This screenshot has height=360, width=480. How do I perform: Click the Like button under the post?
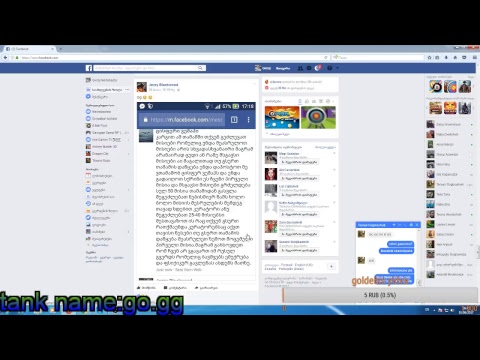pyautogui.click(x=146, y=287)
